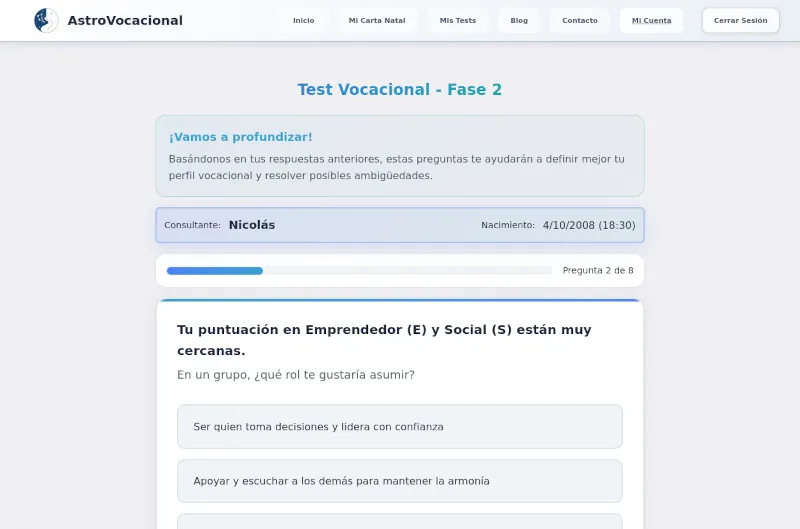Click the ¡Vamos a profundizar! heading

point(240,137)
